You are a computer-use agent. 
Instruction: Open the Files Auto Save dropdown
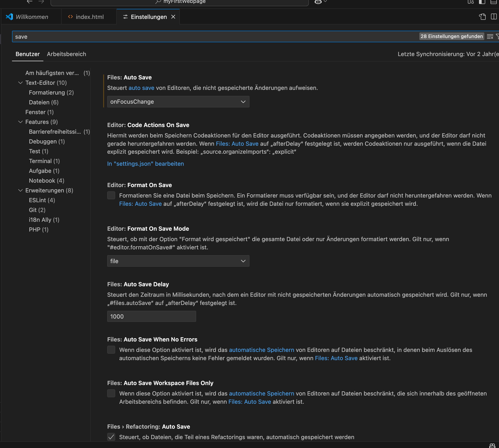[x=178, y=102]
